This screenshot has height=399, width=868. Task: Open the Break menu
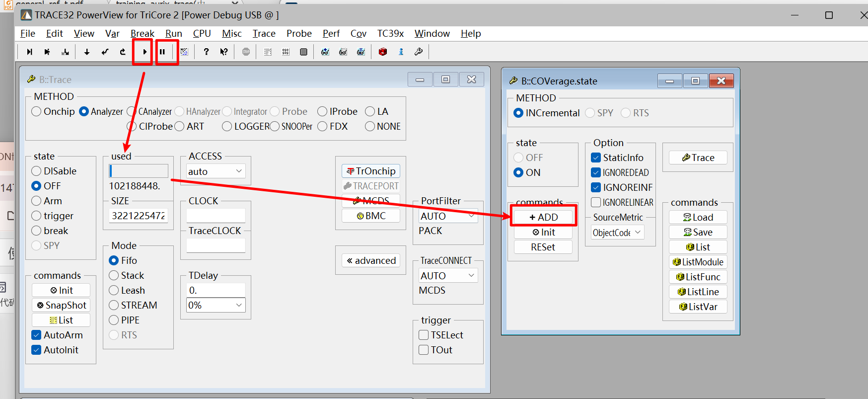(143, 33)
